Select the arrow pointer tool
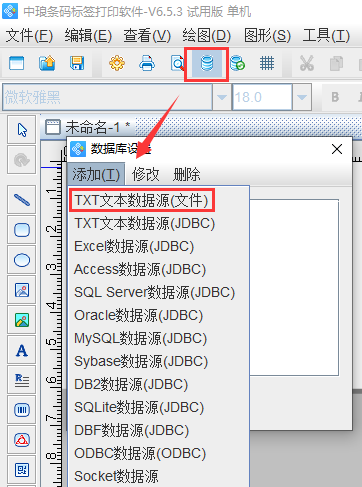Viewport: 362px width, 487px height. [22, 130]
